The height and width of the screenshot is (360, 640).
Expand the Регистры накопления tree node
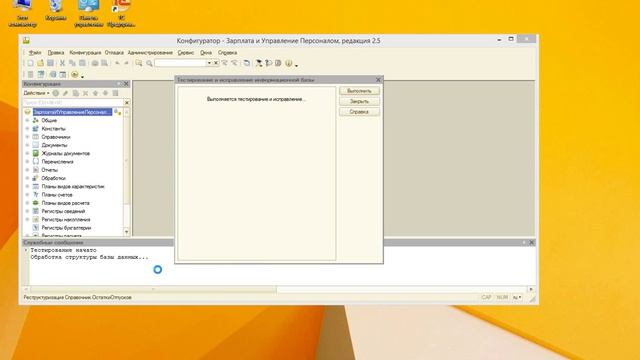click(x=27, y=219)
